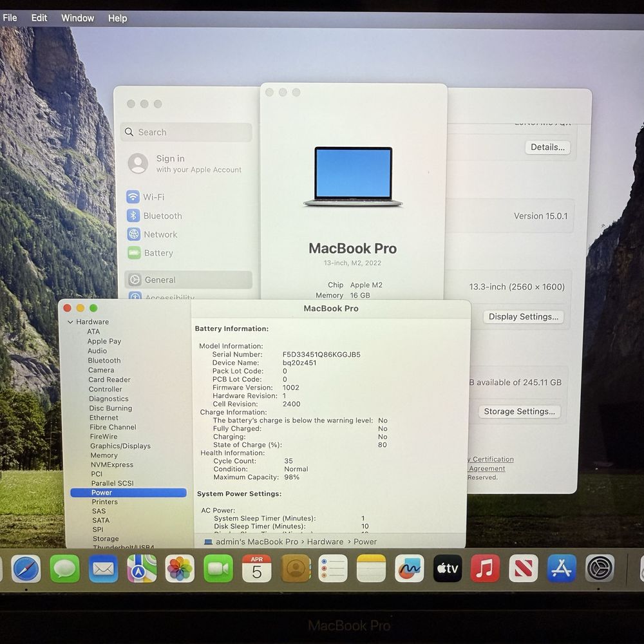The height and width of the screenshot is (644, 644).
Task: Open Calendar showing APR 5
Action: (257, 569)
